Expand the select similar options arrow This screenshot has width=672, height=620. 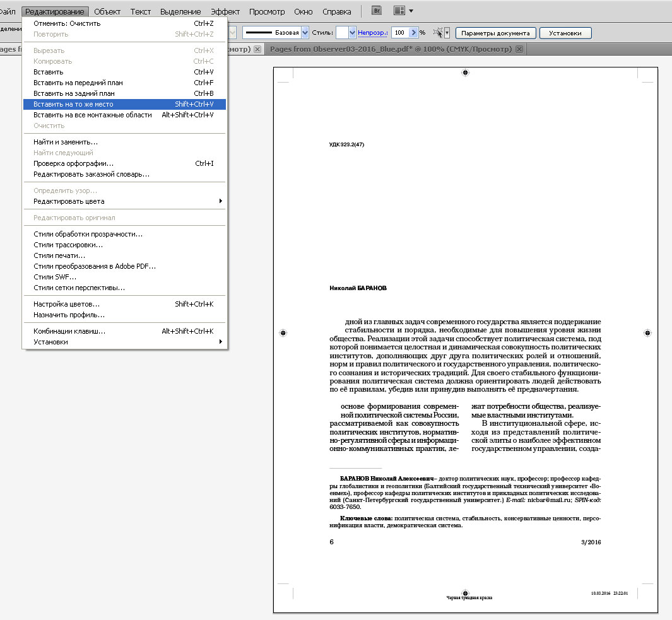click(447, 33)
